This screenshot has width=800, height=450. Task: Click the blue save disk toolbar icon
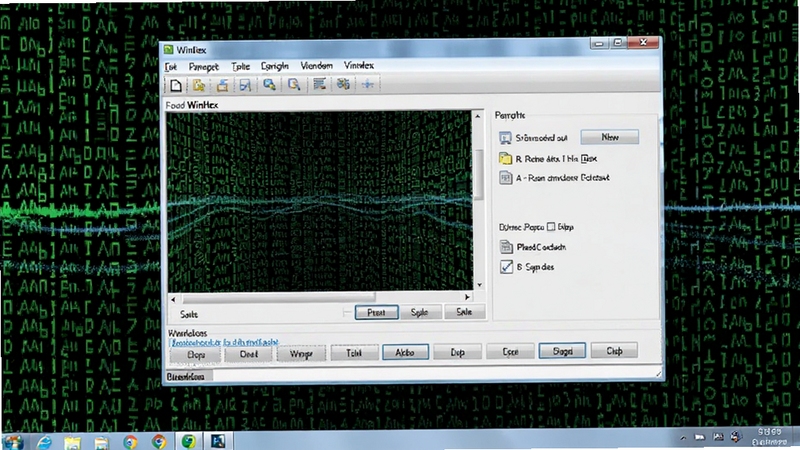[x=245, y=85]
